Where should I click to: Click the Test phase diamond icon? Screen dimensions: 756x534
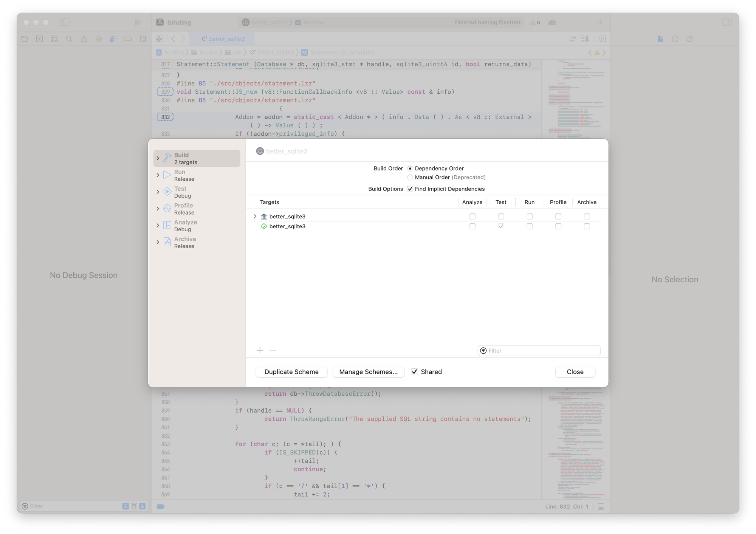(x=167, y=192)
